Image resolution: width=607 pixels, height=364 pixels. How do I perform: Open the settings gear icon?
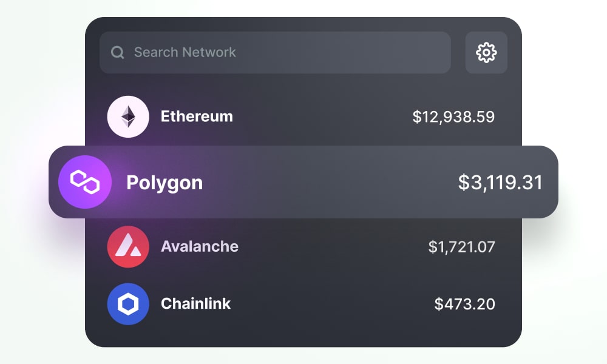(486, 52)
